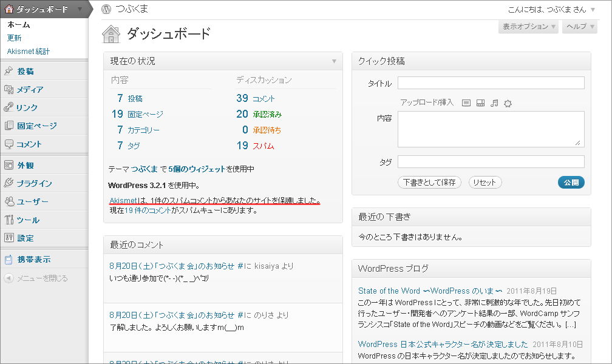
Task: Open the プラグイン plugins menu
Action: point(34,183)
